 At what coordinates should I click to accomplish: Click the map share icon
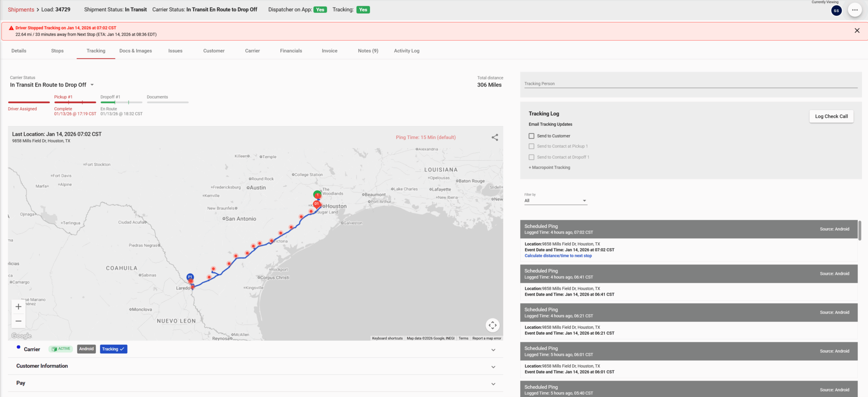[495, 137]
